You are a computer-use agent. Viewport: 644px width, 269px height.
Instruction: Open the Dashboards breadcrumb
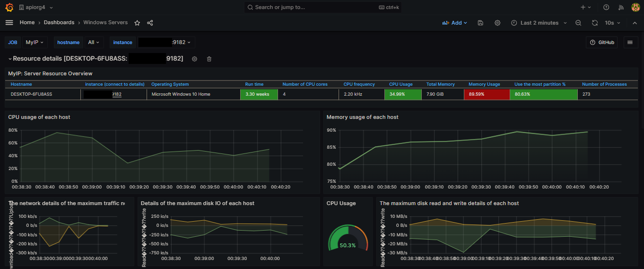click(x=59, y=23)
